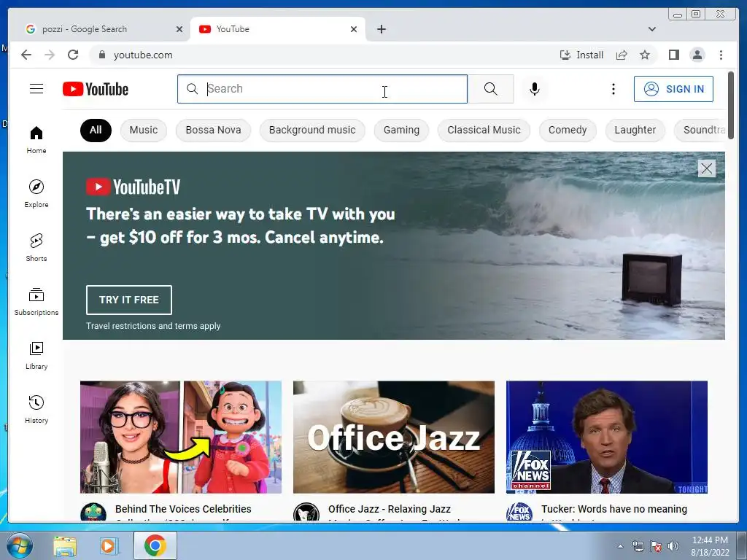
Task: Click Chrome icon in taskbar
Action: coord(155,545)
